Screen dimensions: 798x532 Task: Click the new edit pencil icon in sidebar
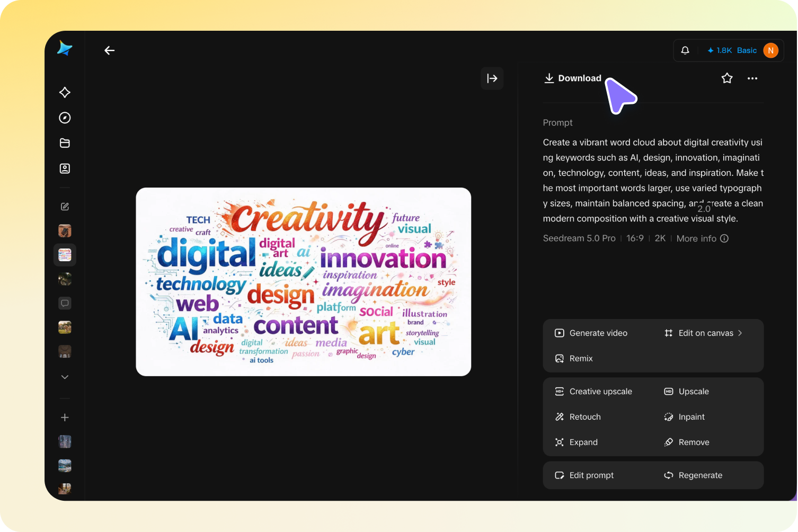click(x=65, y=207)
